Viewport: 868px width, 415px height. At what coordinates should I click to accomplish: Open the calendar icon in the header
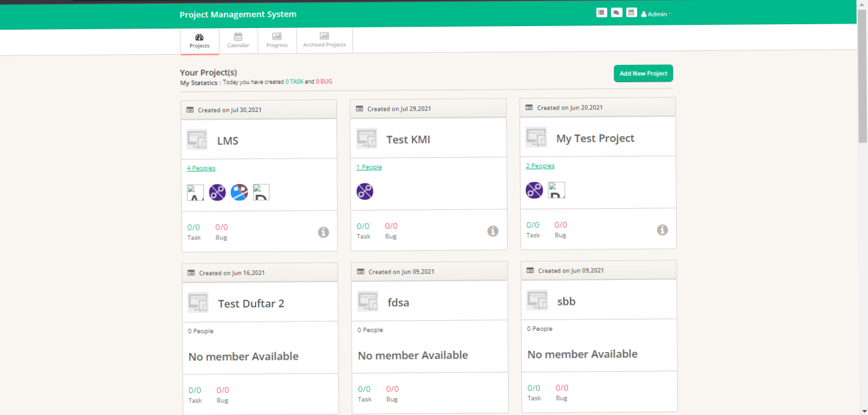tap(631, 12)
